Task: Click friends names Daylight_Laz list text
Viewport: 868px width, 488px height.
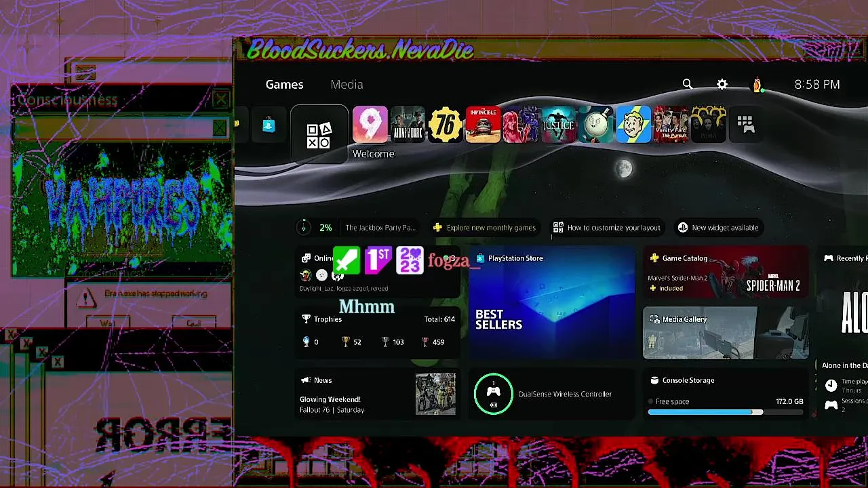Action: pyautogui.click(x=344, y=289)
